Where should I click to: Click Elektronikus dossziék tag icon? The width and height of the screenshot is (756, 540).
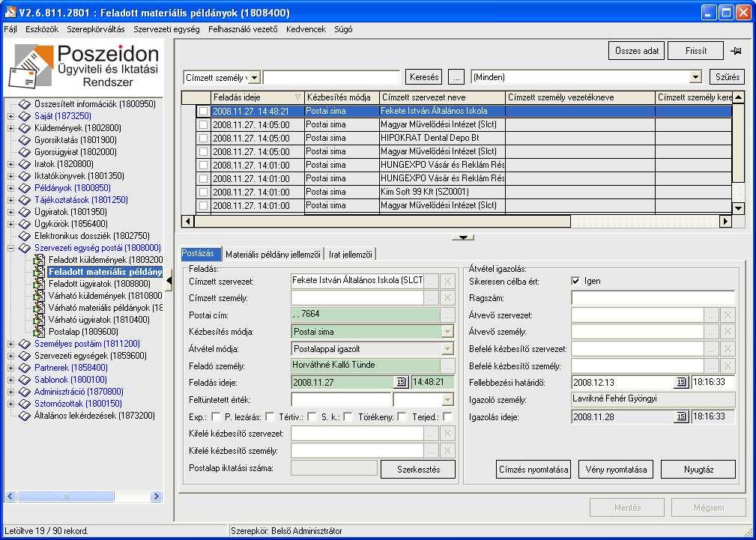click(25, 236)
